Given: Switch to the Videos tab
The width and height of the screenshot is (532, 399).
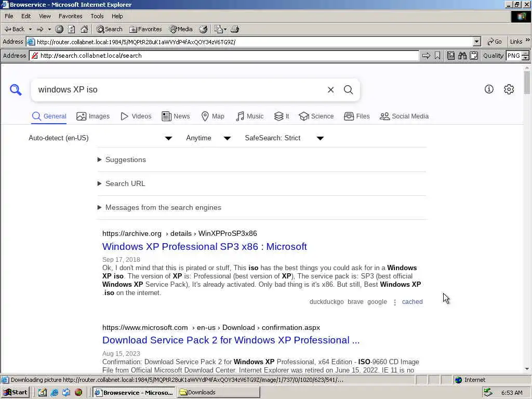Looking at the screenshot, I should [136, 116].
